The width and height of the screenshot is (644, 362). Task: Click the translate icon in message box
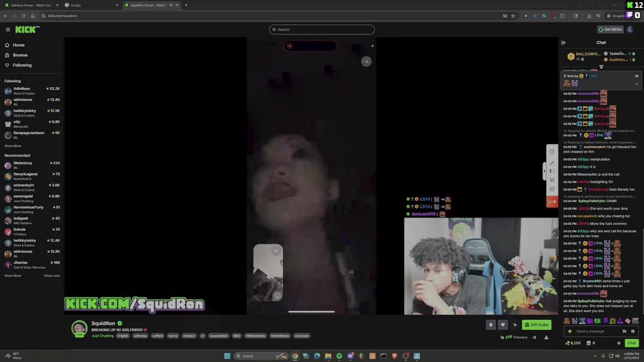tap(624, 331)
